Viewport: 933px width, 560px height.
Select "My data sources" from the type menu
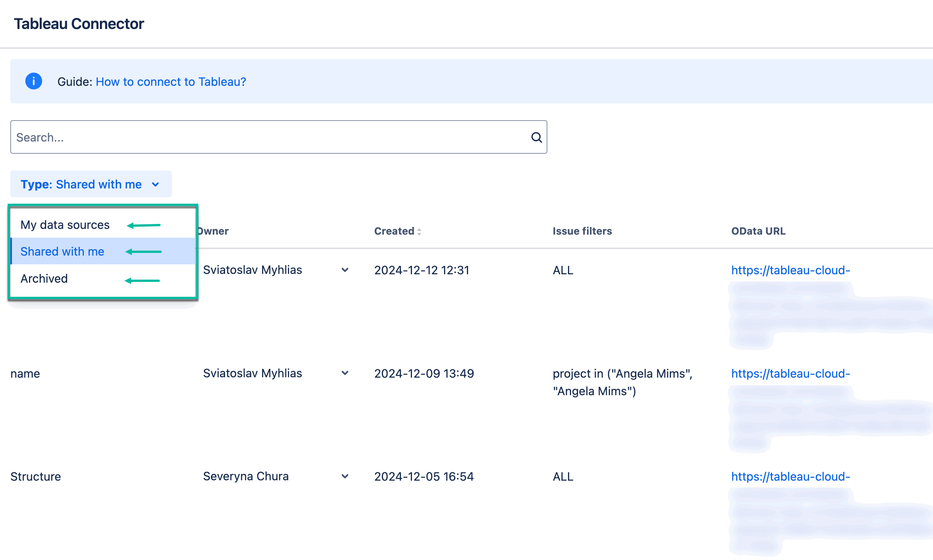[65, 224]
